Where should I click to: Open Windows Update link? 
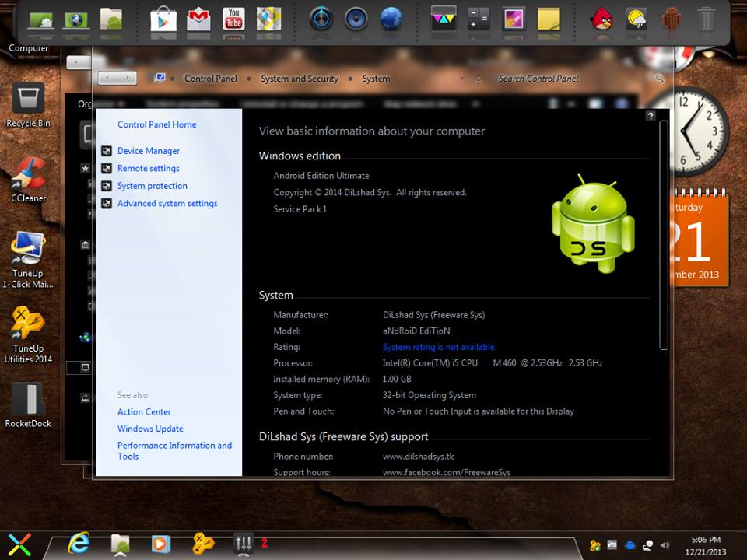pos(150,429)
